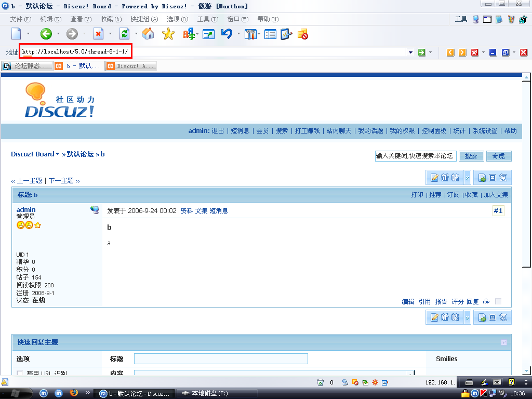Click the Discuz! logo image
The width and height of the screenshot is (532, 399).
pos(60,100)
